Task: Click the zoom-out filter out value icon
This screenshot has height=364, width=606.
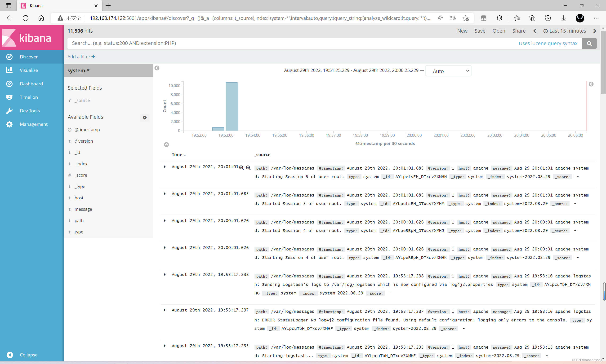Action: (248, 168)
